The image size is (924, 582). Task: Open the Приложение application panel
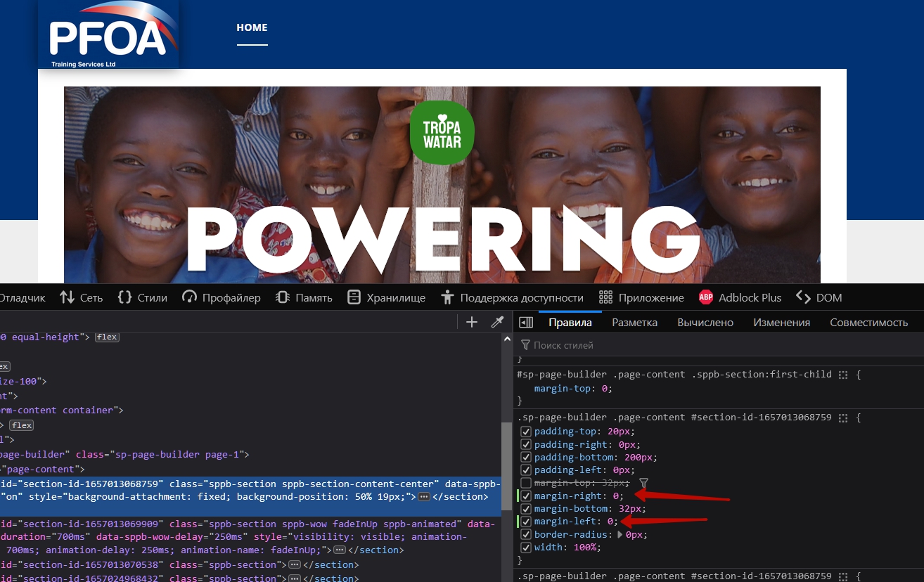(641, 298)
